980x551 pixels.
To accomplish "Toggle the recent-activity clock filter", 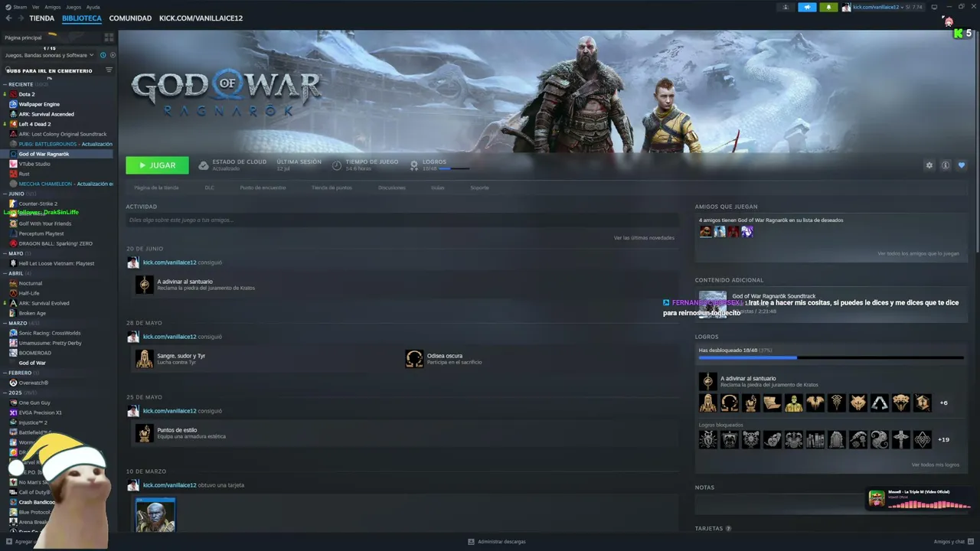I will [x=103, y=55].
